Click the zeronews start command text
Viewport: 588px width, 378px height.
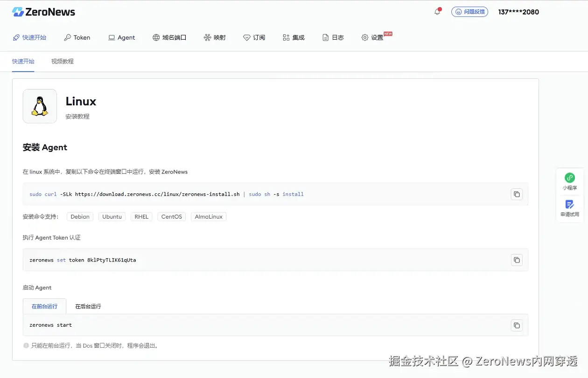pos(50,325)
